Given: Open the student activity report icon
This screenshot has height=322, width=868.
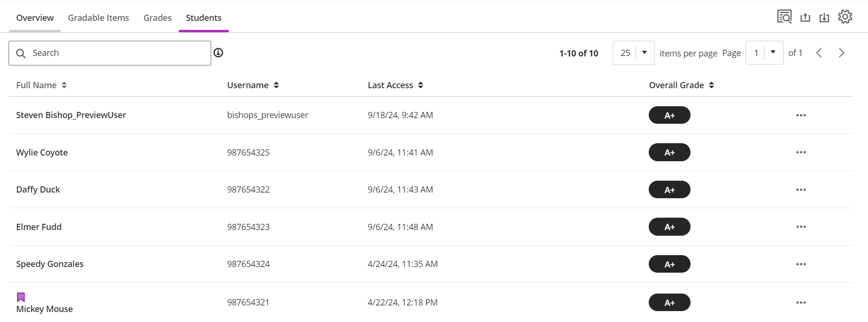Looking at the screenshot, I should point(784,16).
